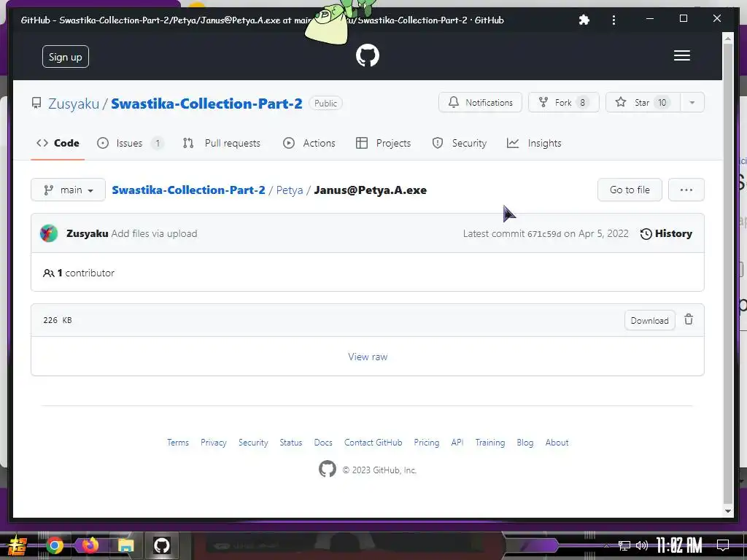
Task: Open the Issues tab
Action: 130,143
